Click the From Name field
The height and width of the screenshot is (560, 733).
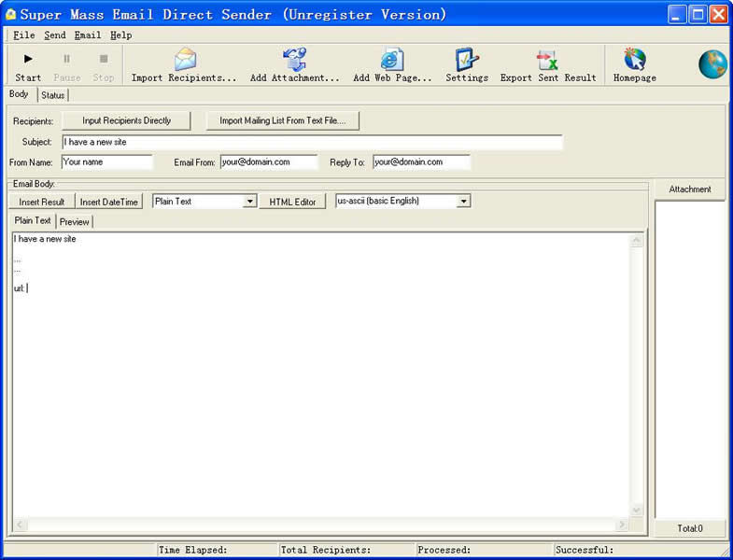[x=106, y=162]
